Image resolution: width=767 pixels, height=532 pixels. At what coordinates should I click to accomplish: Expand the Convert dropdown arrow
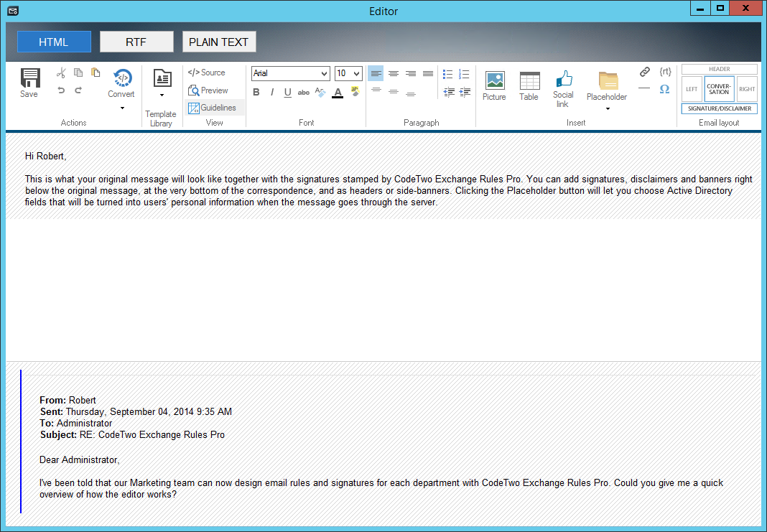click(x=122, y=108)
